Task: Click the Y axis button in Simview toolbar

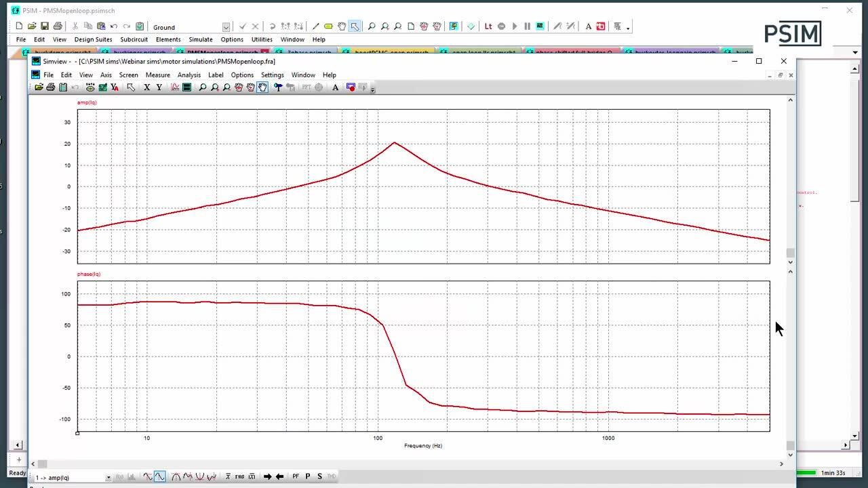Action: (159, 87)
